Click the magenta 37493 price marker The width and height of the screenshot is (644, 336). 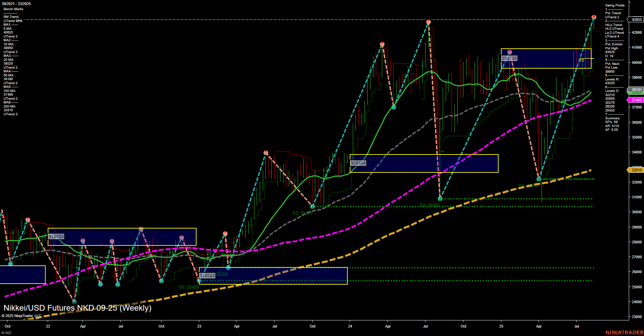click(636, 100)
